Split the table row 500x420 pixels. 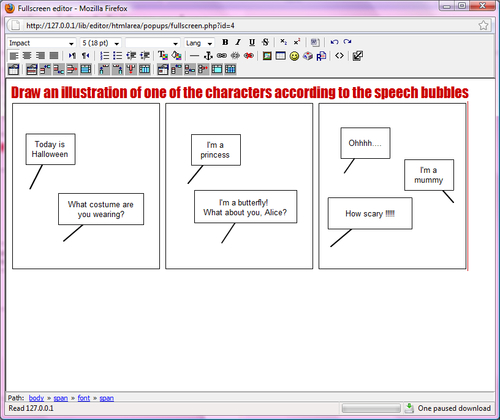pos(86,69)
